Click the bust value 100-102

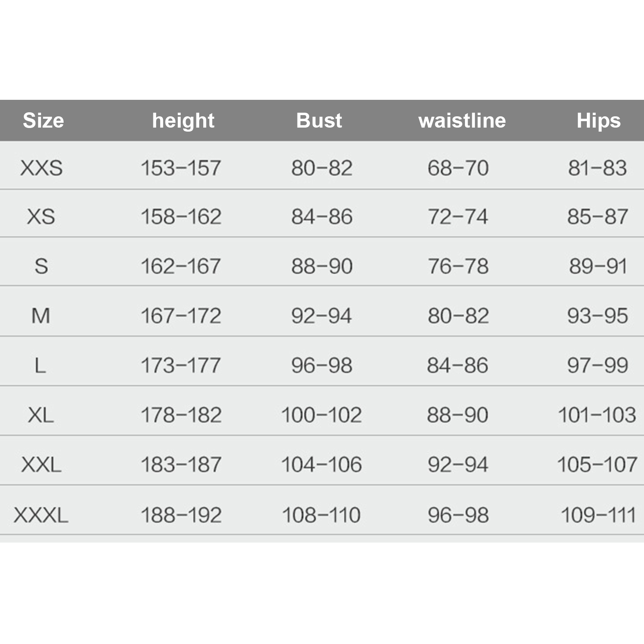point(321,415)
